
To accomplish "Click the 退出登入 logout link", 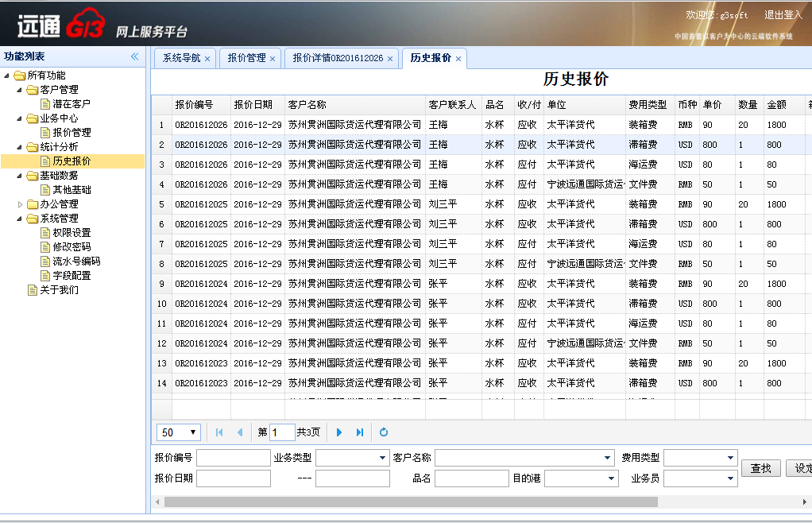I will click(783, 15).
